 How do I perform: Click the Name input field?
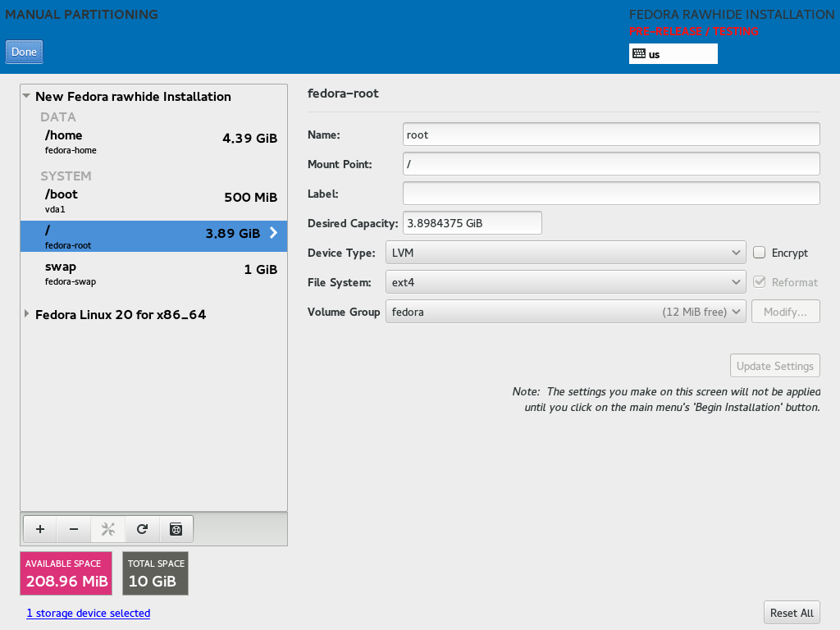click(x=611, y=134)
